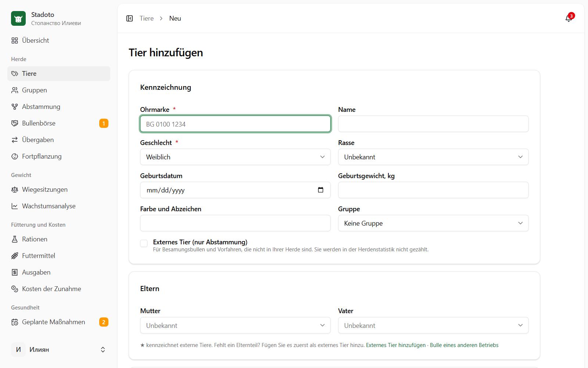Click the orange badge beside Geplante Maßnahmen
588x368 pixels.
[x=104, y=322]
